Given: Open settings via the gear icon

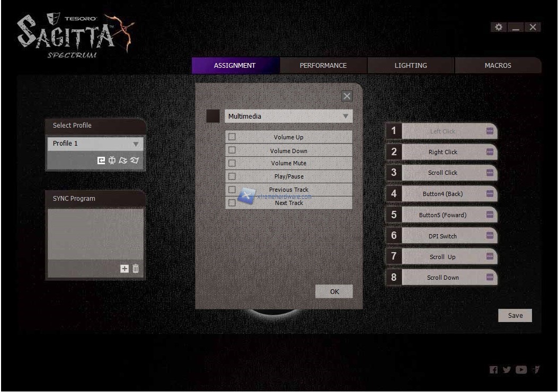Looking at the screenshot, I should [x=498, y=27].
